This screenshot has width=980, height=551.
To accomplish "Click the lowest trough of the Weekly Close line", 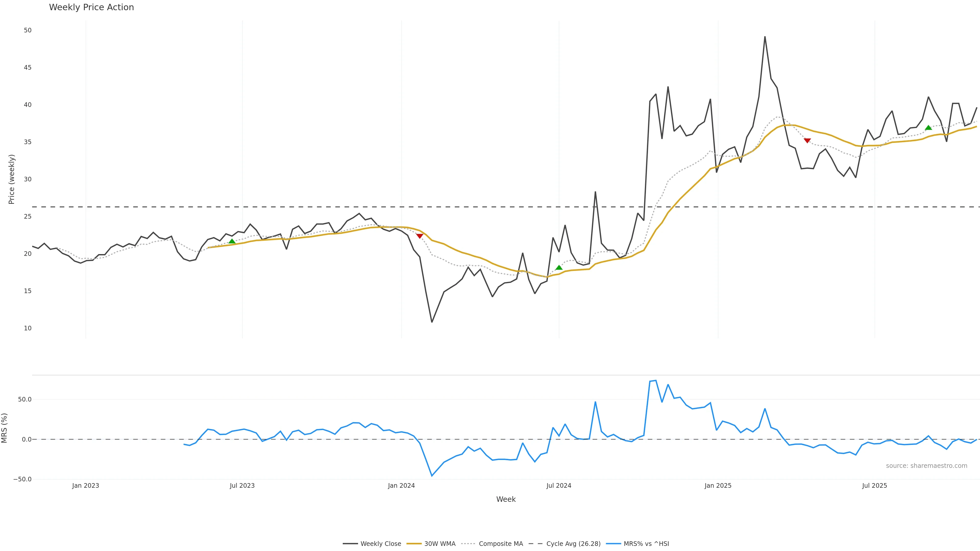I will point(432,322).
